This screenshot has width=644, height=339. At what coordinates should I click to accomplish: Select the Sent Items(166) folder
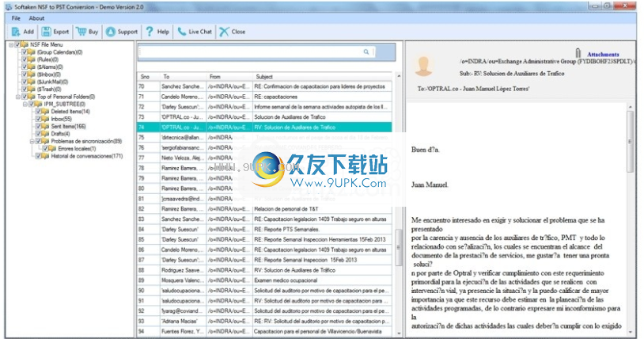pos(68,126)
